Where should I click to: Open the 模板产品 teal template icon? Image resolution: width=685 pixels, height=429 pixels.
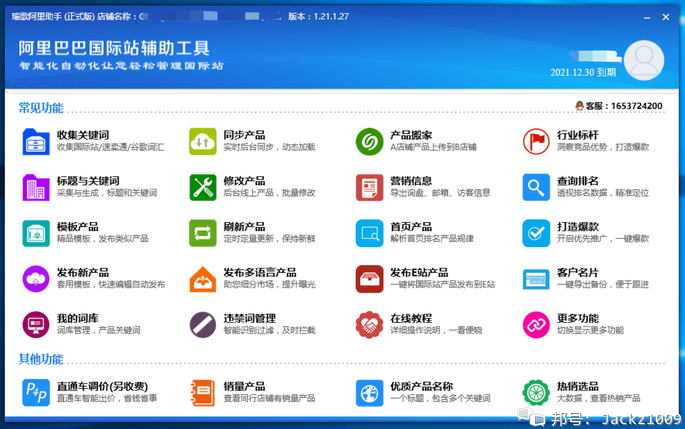coord(36,233)
